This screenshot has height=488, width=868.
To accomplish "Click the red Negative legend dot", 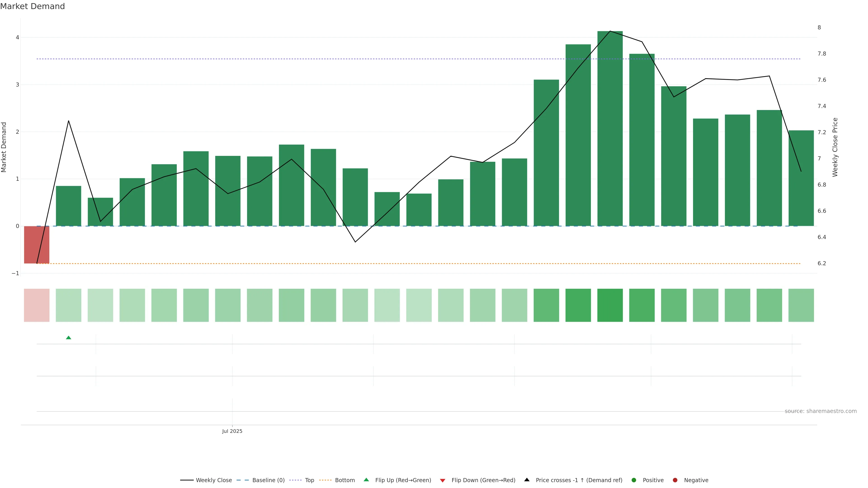I will tap(675, 480).
